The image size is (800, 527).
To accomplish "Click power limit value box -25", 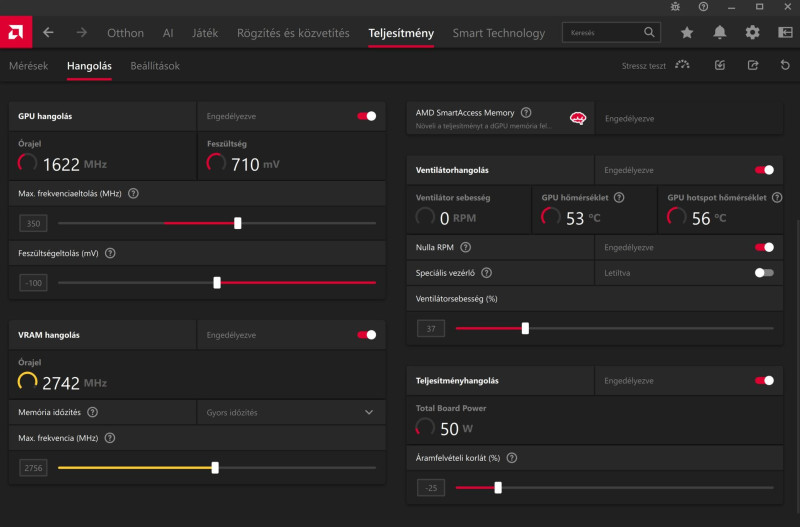I will [431, 488].
